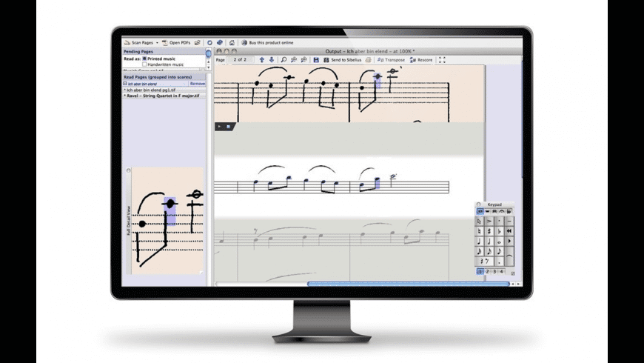Select the first Keypad layout tab (common notes)
Image resolution: width=644 pixels, height=363 pixels.
480,211
